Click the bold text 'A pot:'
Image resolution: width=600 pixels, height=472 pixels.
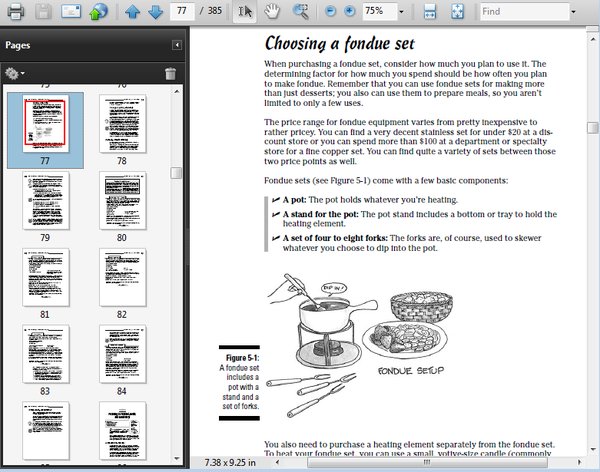click(x=294, y=200)
